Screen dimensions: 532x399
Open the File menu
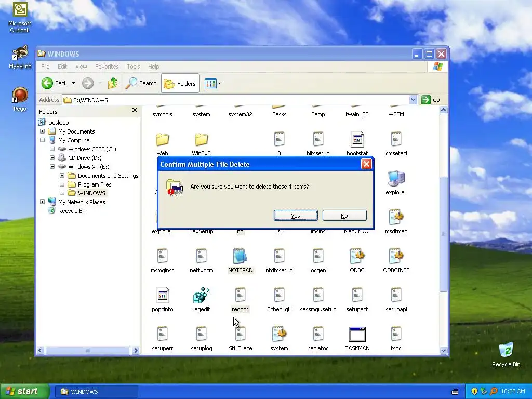coord(45,66)
